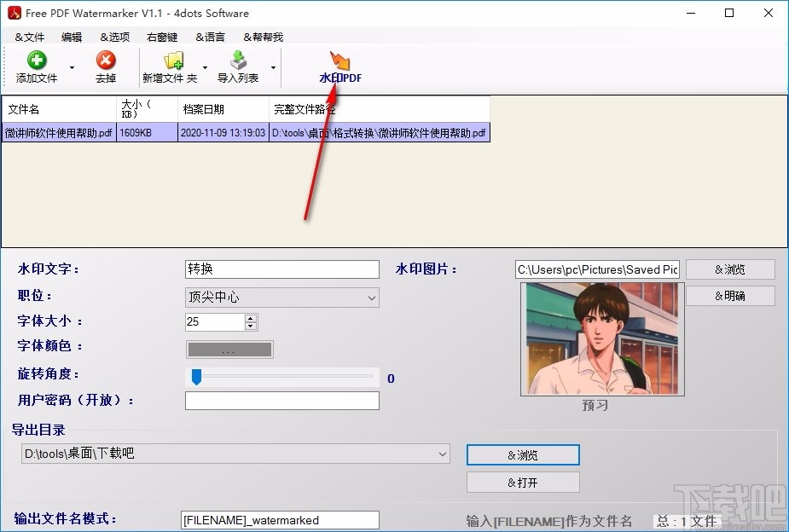Close the Free PDF Watermarker window
This screenshot has height=532, width=789.
pyautogui.click(x=769, y=13)
